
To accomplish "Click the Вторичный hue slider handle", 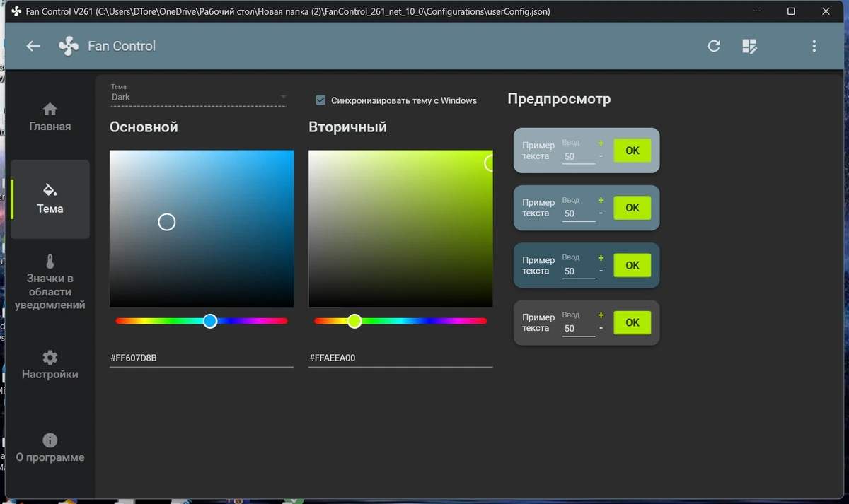I will click(x=354, y=321).
